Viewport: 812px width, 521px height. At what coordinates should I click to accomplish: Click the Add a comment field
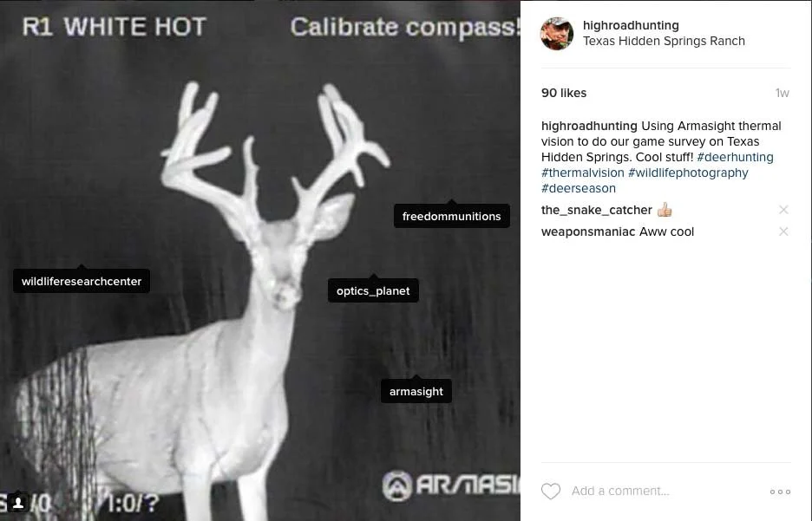tap(665, 491)
